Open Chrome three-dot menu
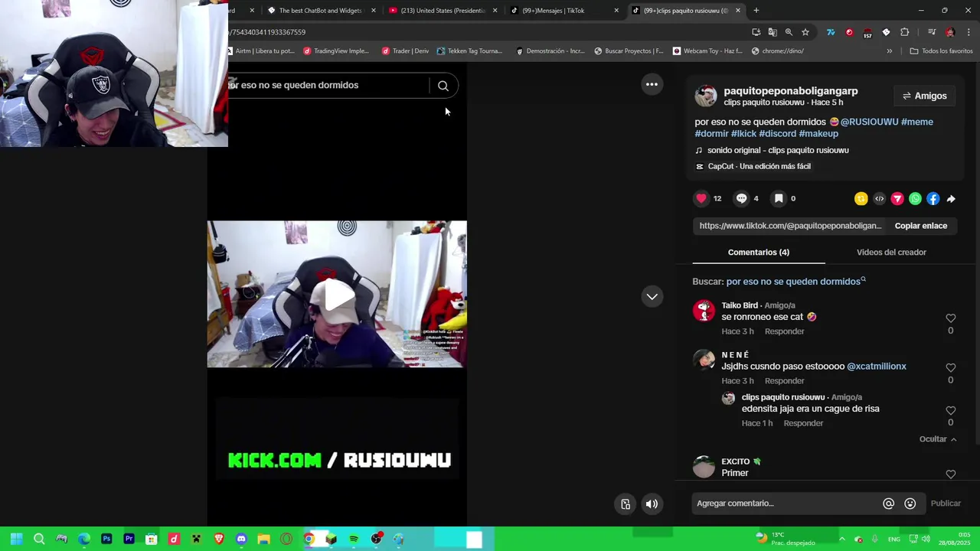The width and height of the screenshot is (980, 551). (968, 32)
